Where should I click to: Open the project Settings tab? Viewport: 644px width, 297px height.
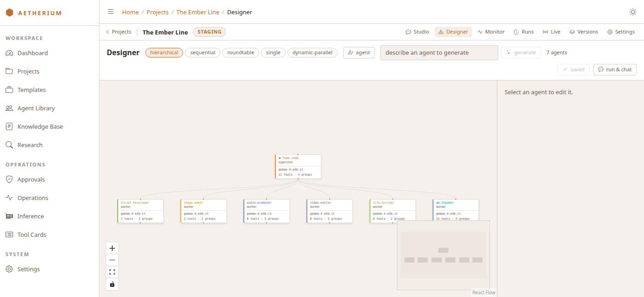pos(621,32)
